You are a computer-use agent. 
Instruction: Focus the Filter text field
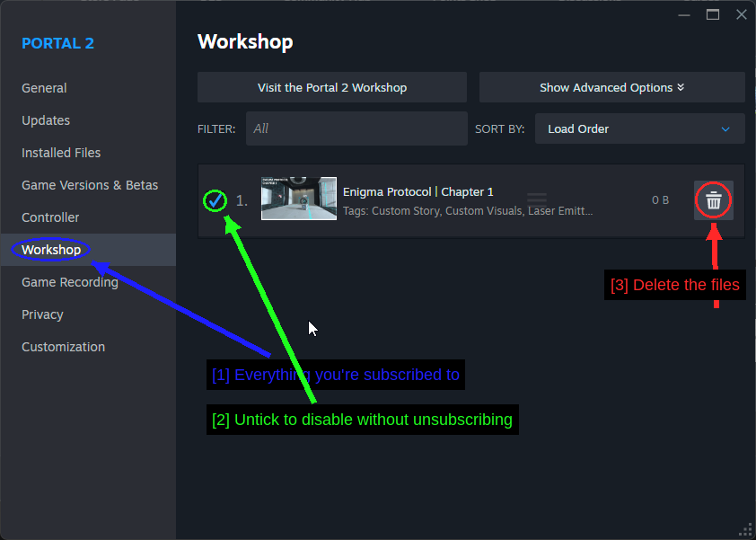[356, 128]
